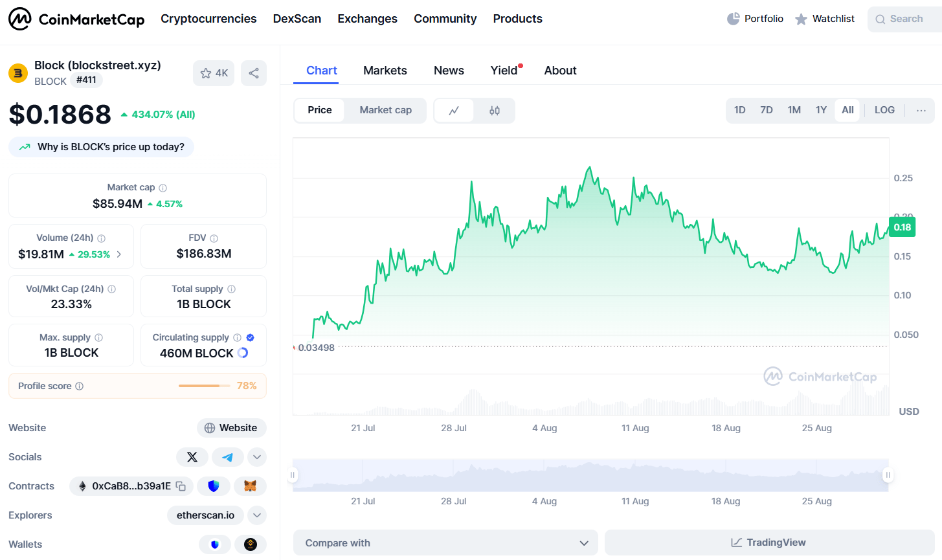Switch to the Markets tab
The image size is (942, 560).
(385, 71)
